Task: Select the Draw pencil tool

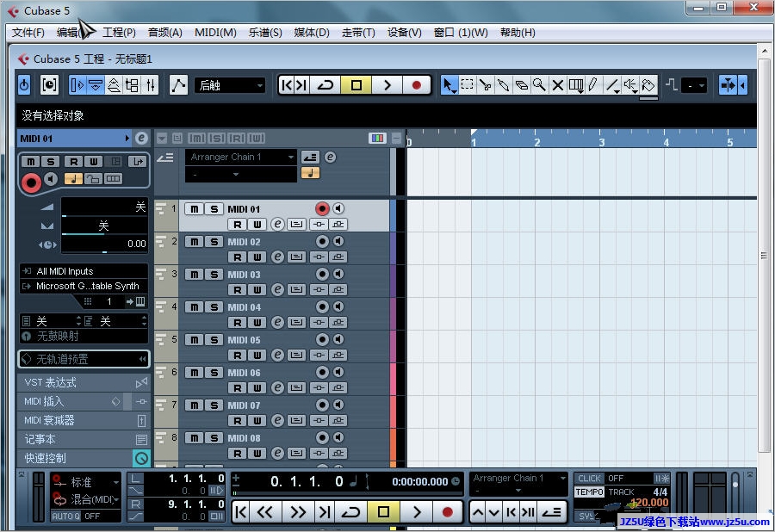Action: tap(593, 85)
